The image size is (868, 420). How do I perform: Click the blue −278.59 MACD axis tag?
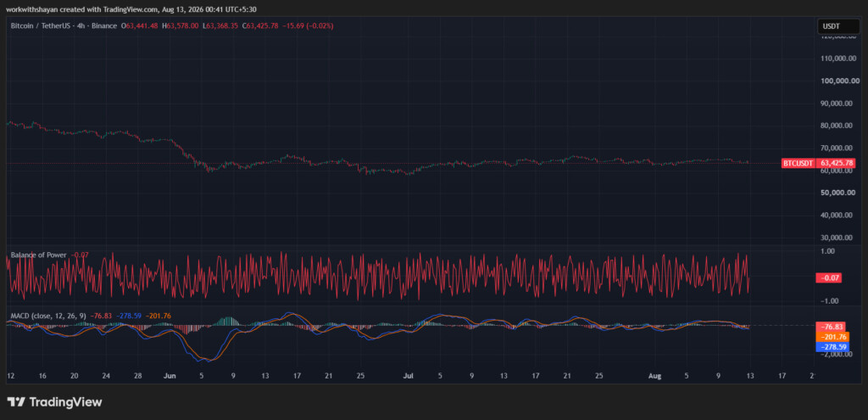[832, 347]
